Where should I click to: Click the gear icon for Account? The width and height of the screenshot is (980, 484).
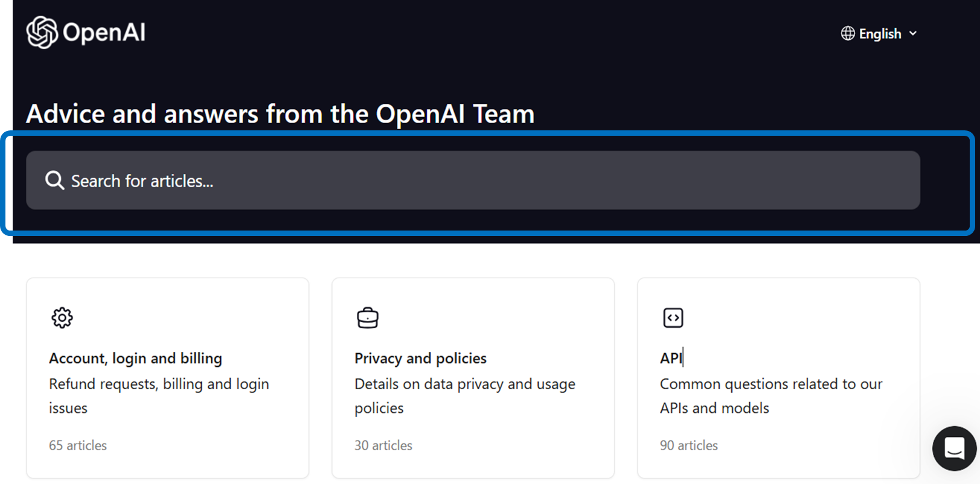tap(62, 317)
